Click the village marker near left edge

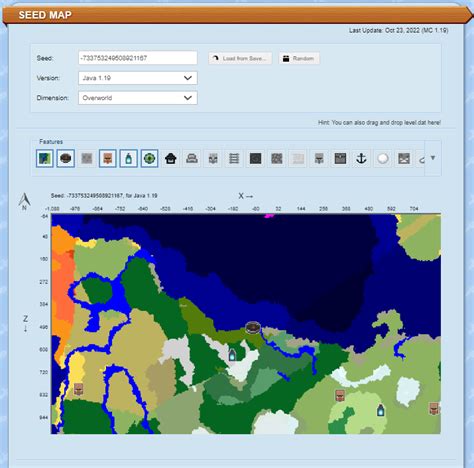pos(79,389)
